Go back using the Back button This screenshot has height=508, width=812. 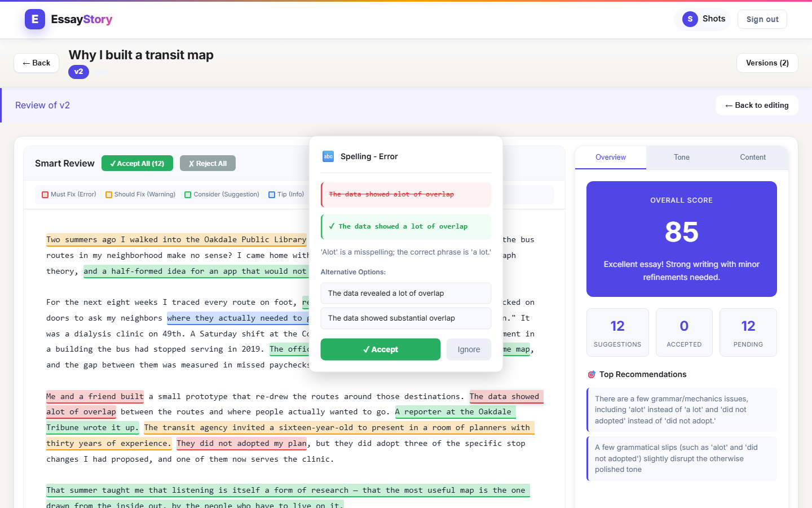[x=37, y=63]
